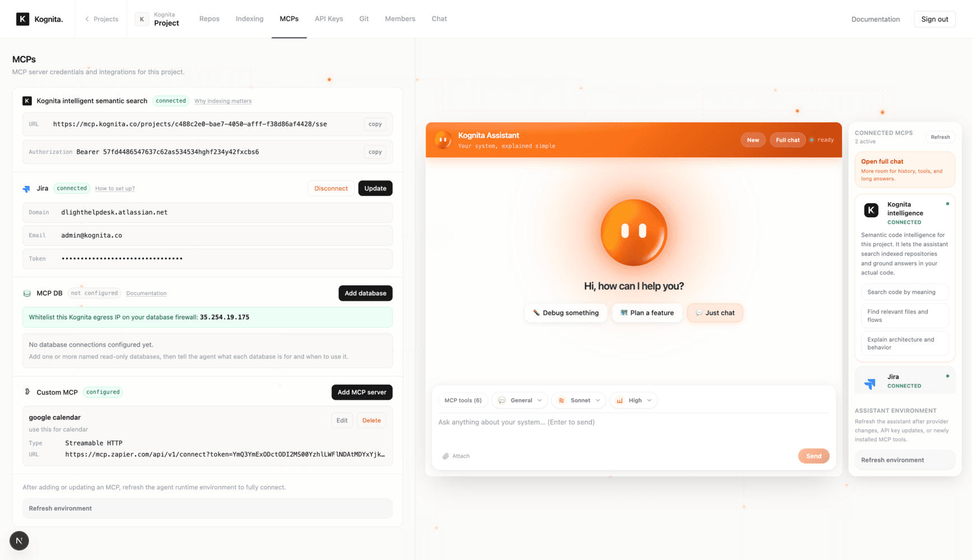
Task: Refresh the Connected MCPs list
Action: (x=940, y=137)
